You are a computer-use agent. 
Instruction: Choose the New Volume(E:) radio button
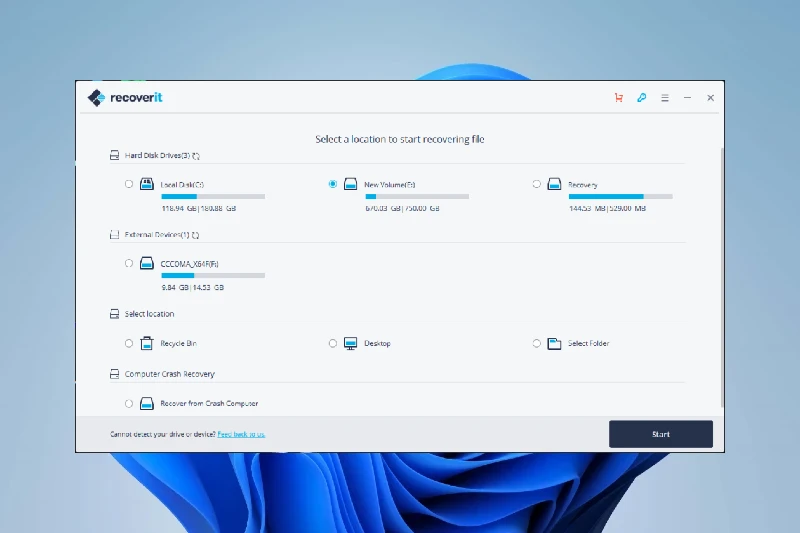click(x=333, y=184)
